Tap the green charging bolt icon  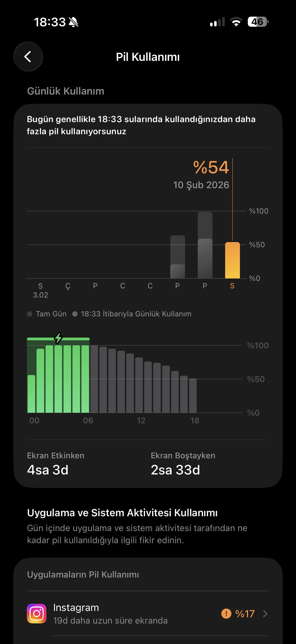pyautogui.click(x=58, y=338)
